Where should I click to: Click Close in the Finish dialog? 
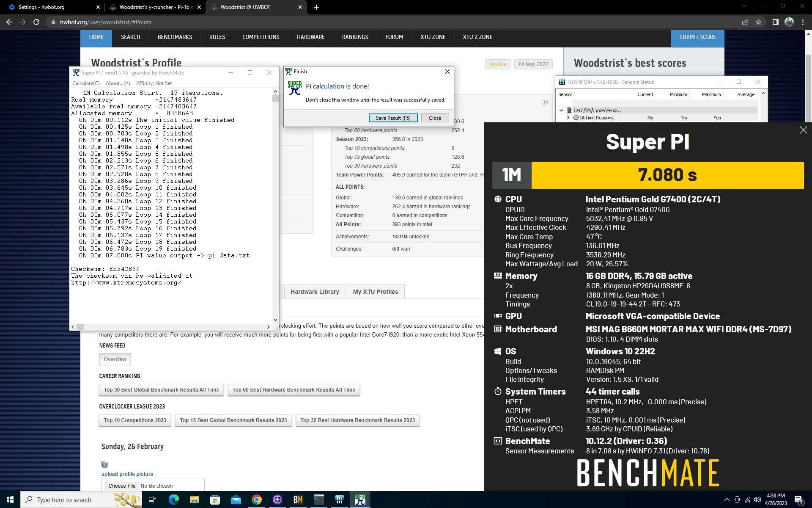tap(435, 118)
